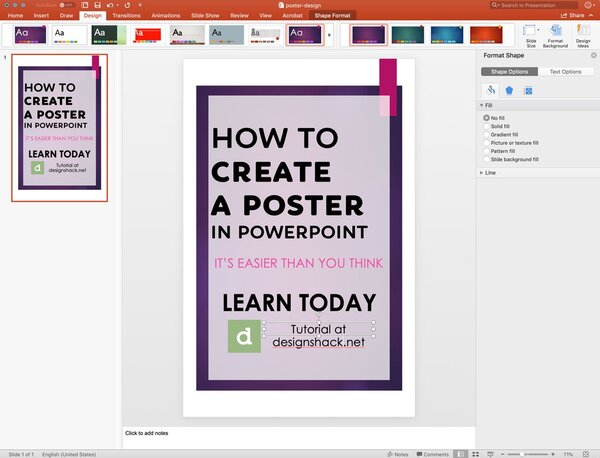Open Design Ideas pane

[x=583, y=32]
